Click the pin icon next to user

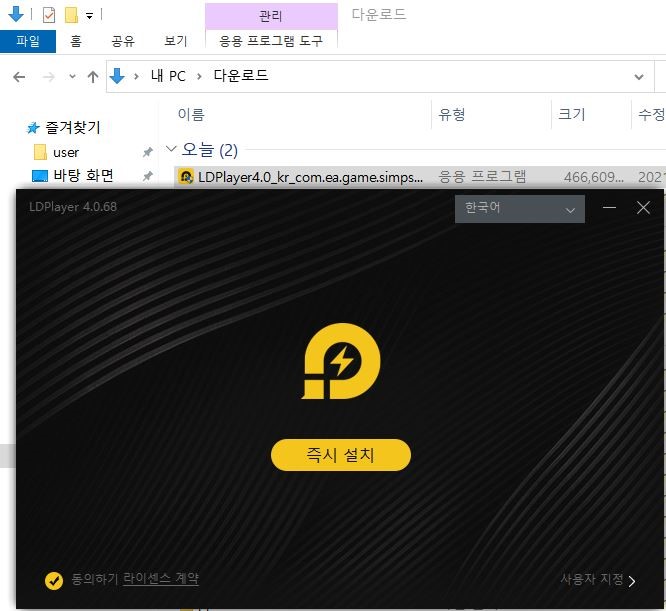tap(147, 152)
